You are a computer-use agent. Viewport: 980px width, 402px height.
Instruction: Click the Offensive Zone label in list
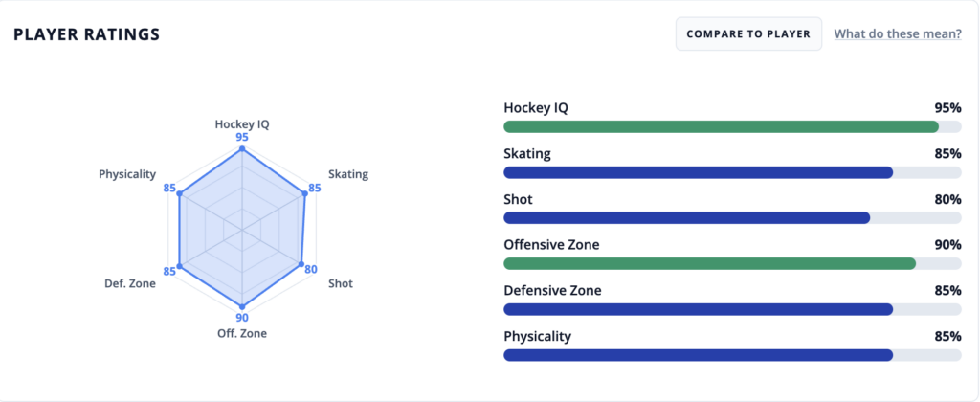[x=551, y=245]
